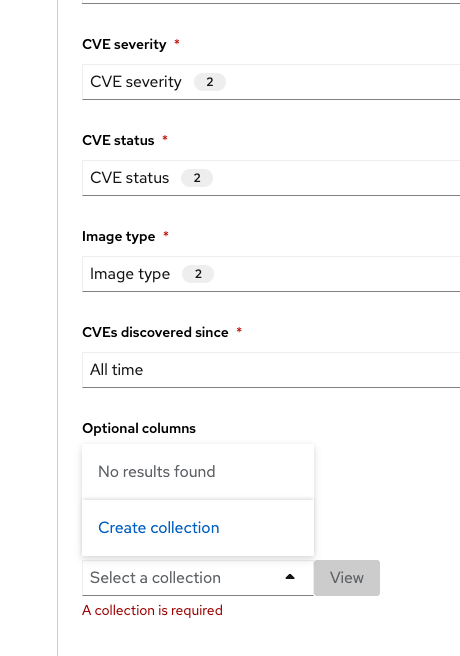The image size is (460, 656).
Task: Collapse the collection dropdown using caret icon
Action: click(290, 577)
